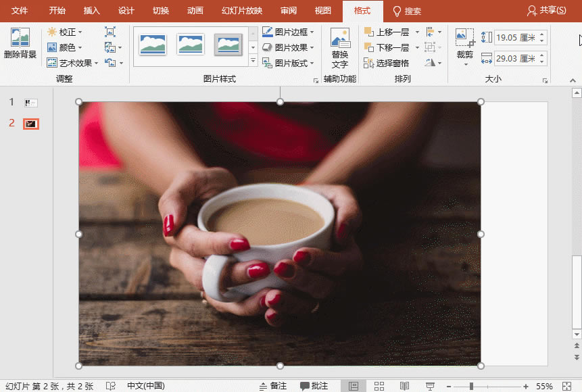The image size is (582, 392).
Task: Switch to normal view in status bar
Action: click(354, 387)
